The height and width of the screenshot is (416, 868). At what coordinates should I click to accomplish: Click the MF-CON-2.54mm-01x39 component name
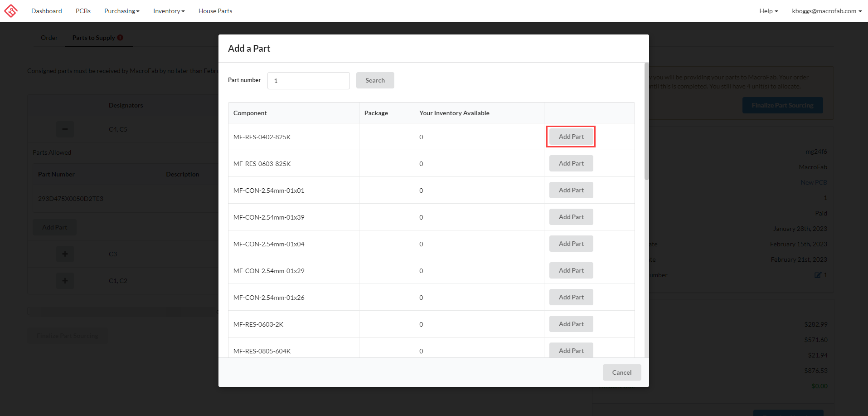point(269,217)
